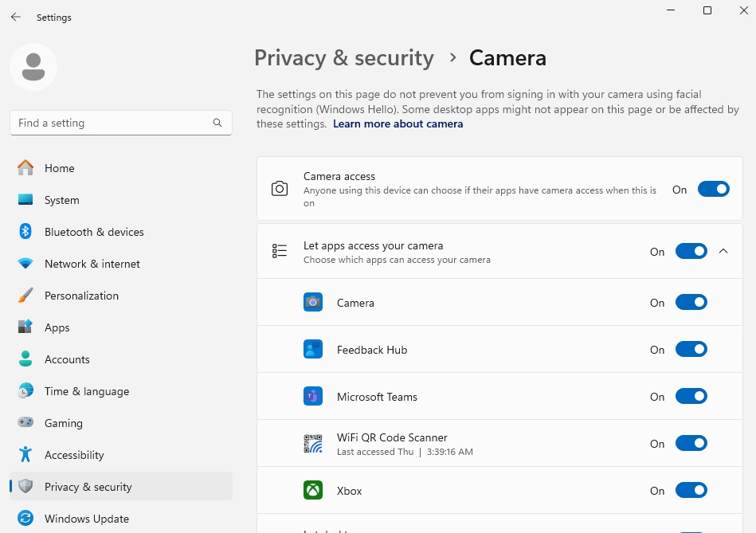Click the list icon beside Let apps access
Image resolution: width=756 pixels, height=533 pixels.
tap(280, 251)
